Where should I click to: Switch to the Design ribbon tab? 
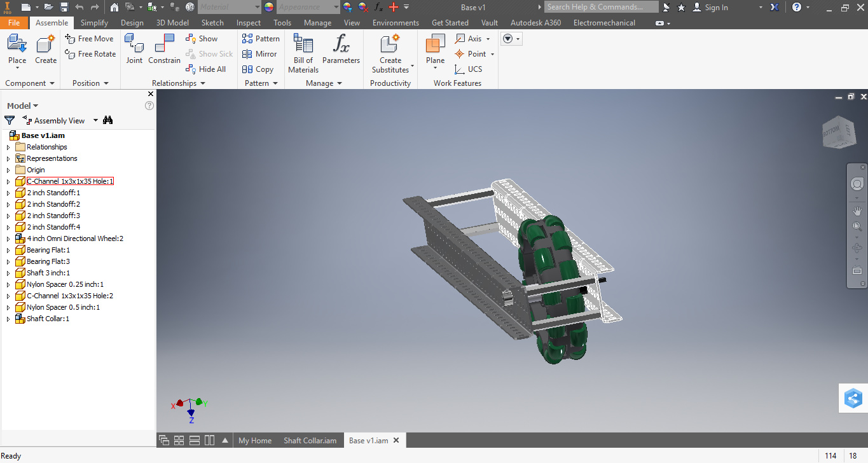point(132,22)
